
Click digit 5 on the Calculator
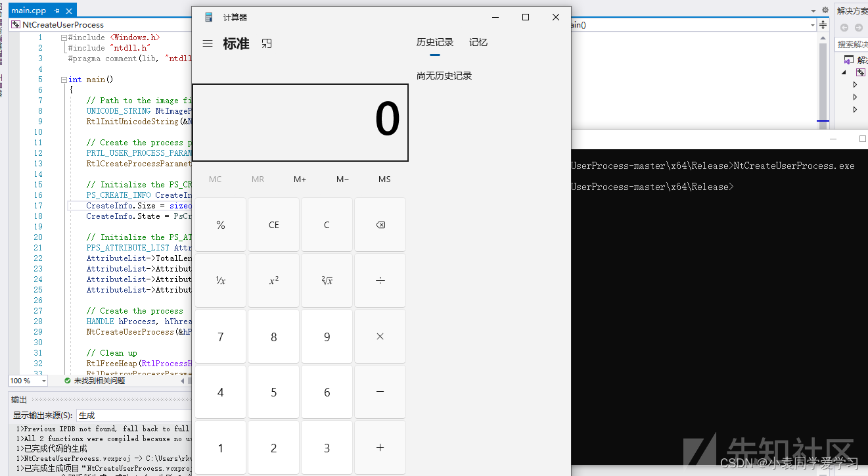coord(274,392)
